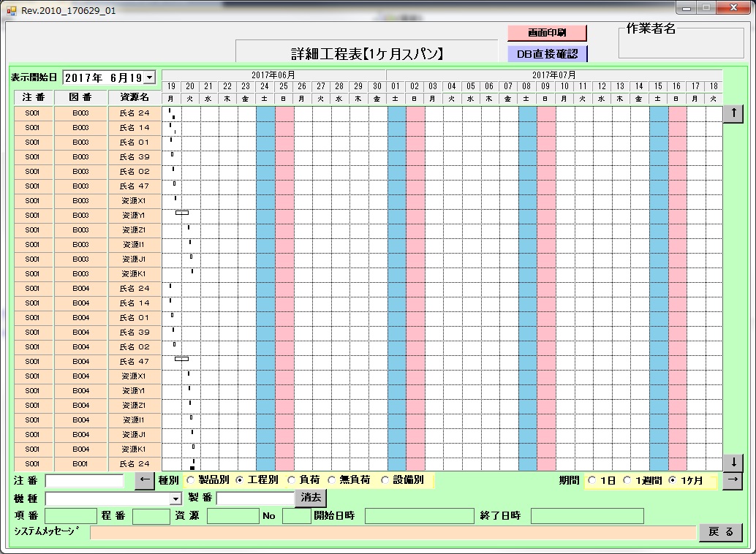Click the long task bar in B004 氏名 47 row
Viewport: 756px width, 554px height.
181,359
